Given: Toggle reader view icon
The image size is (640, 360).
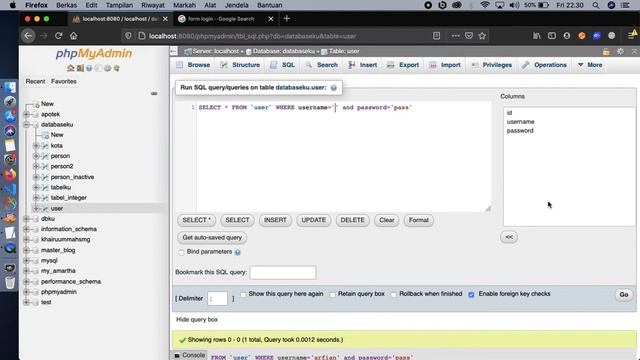Looking at the screenshot, I should click(436, 36).
